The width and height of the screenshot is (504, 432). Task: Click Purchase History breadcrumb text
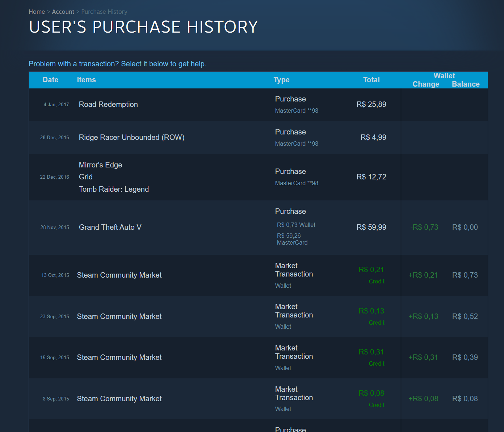pos(104,12)
